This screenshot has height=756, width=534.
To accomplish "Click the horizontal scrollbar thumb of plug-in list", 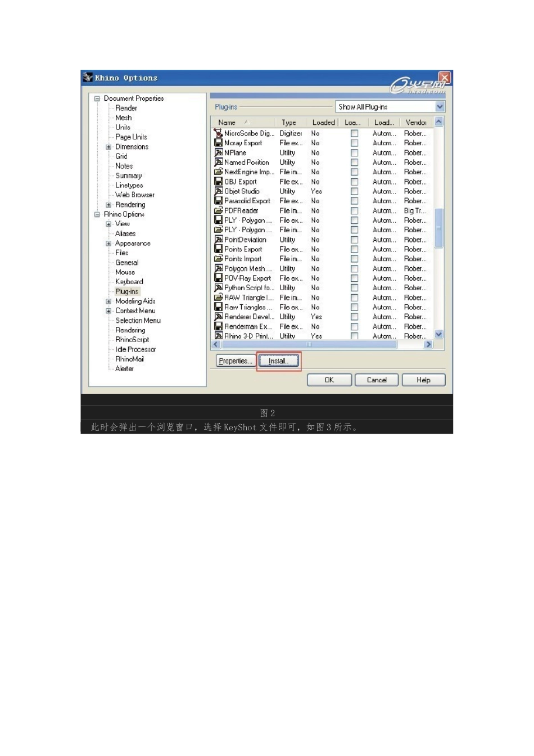I will (x=309, y=344).
